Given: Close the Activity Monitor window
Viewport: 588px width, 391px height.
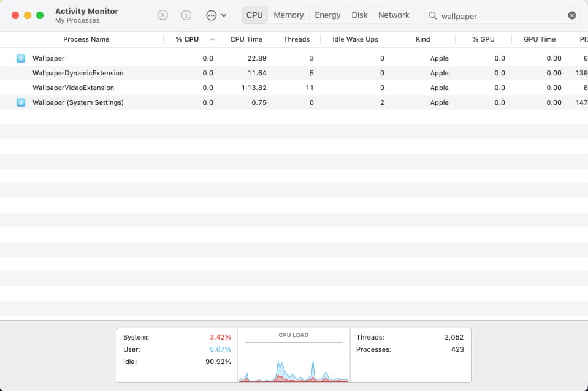Looking at the screenshot, I should click(x=15, y=15).
